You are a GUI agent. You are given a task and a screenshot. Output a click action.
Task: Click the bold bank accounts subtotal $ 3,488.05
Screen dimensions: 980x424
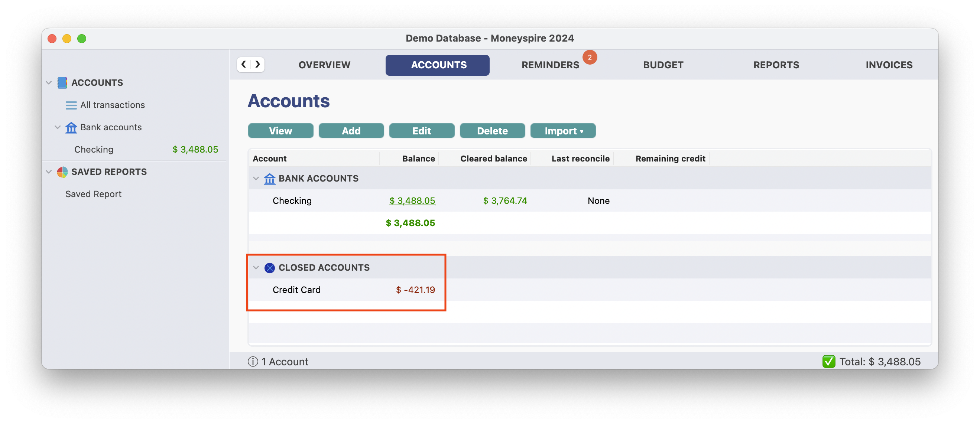point(410,223)
